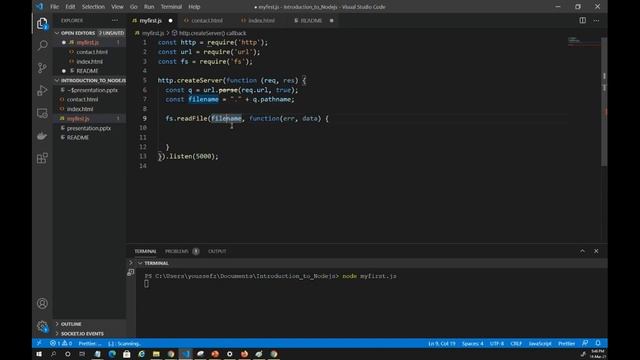Close the terminal panel with X
The image size is (640, 360).
[596, 251]
